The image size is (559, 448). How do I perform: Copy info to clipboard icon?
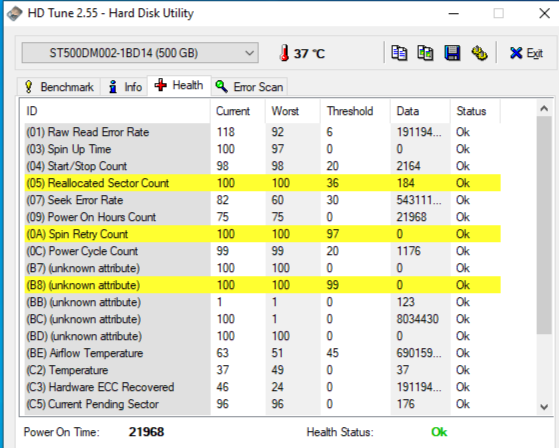tap(399, 53)
